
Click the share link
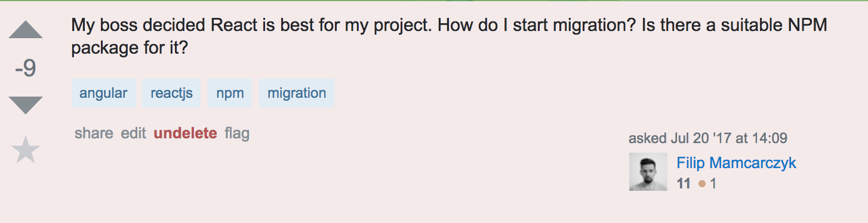(94, 133)
